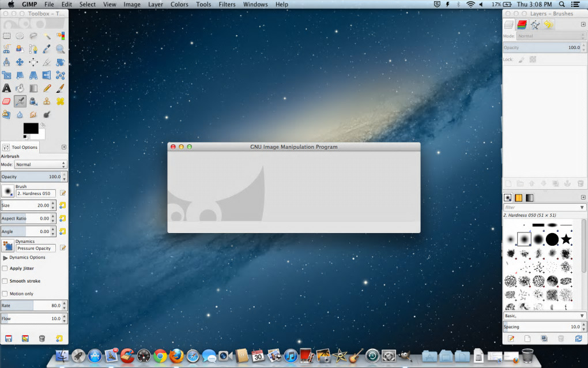Pick the Paintbrush tool
The height and width of the screenshot is (368, 588).
[60, 88]
